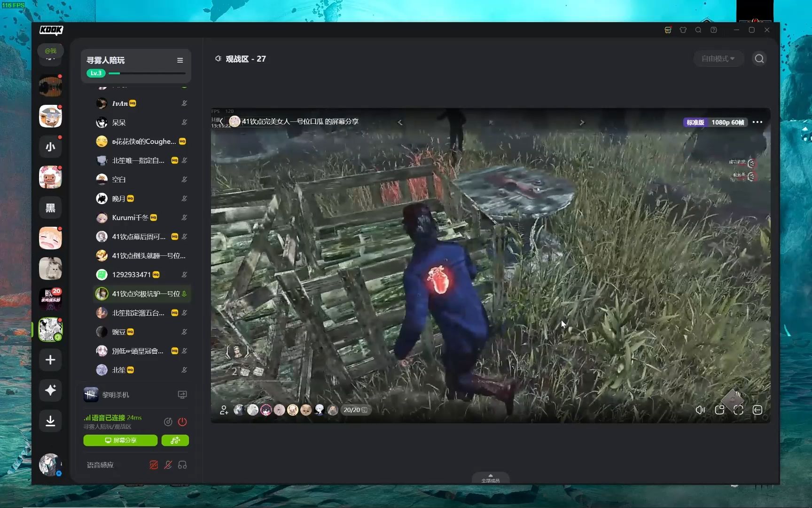This screenshot has width=812, height=508.
Task: Click the download icon in the sidebar
Action: [x=50, y=421]
